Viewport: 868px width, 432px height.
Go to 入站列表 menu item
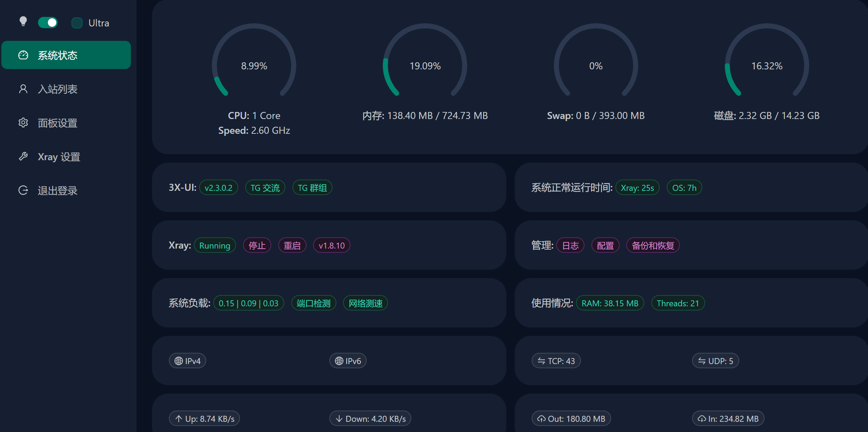point(57,89)
